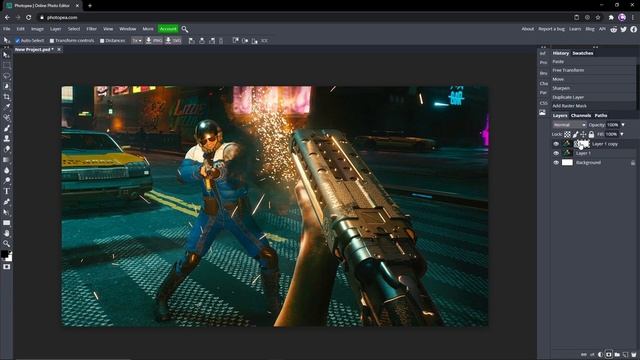Toggle the Auto-Select checkbox
Image resolution: width=640 pixels, height=360 pixels.
[18, 41]
